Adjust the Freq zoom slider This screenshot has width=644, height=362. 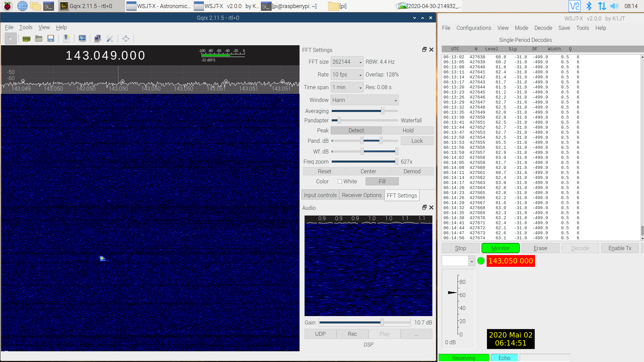click(x=365, y=162)
